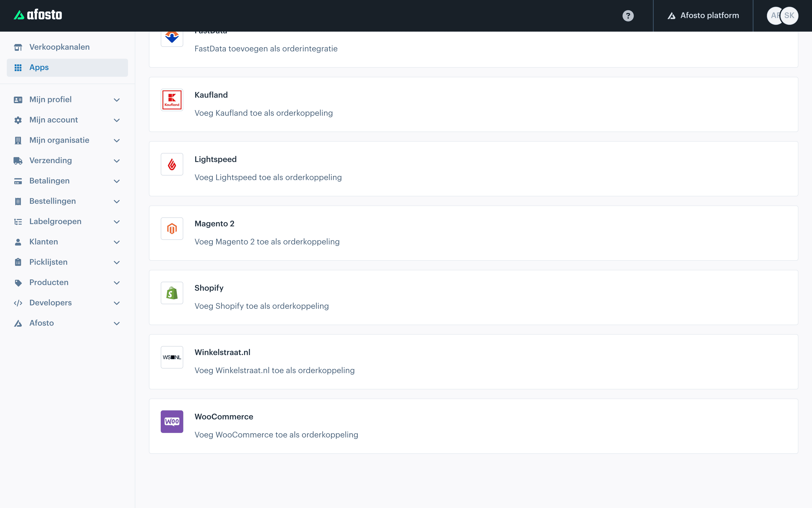
Task: Click the Mijn profiel ID card icon
Action: coord(18,100)
